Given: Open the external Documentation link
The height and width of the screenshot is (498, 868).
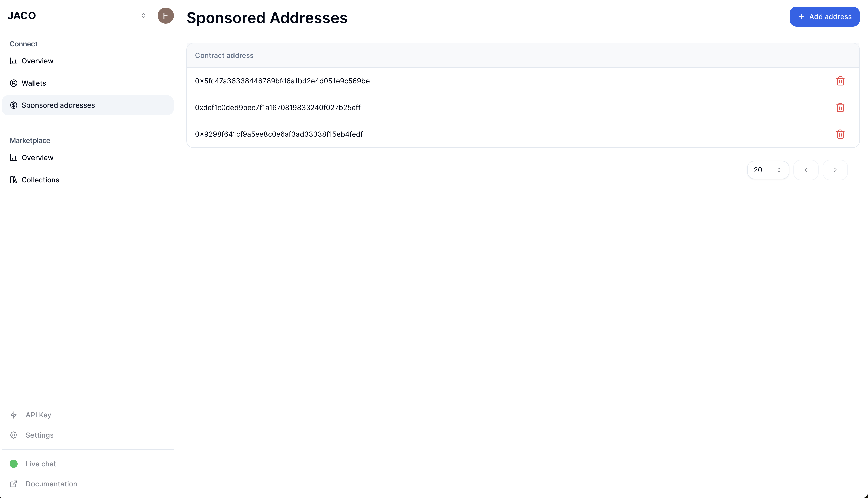Looking at the screenshot, I should [51, 484].
